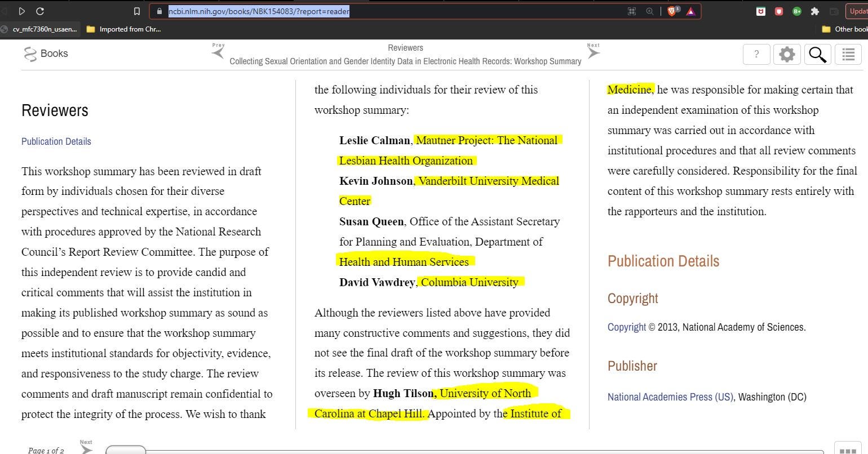Open the Brave Shields lion icon
868x454 pixels.
(673, 11)
